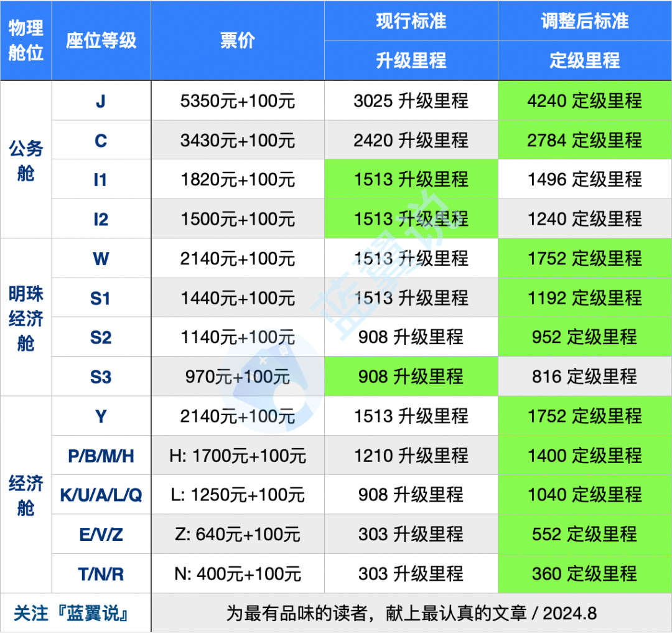Select the I1 seat class cell

click(x=101, y=180)
